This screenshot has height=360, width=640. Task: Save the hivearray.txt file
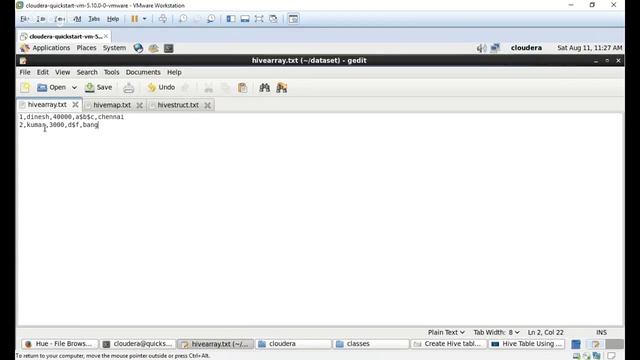pos(98,87)
